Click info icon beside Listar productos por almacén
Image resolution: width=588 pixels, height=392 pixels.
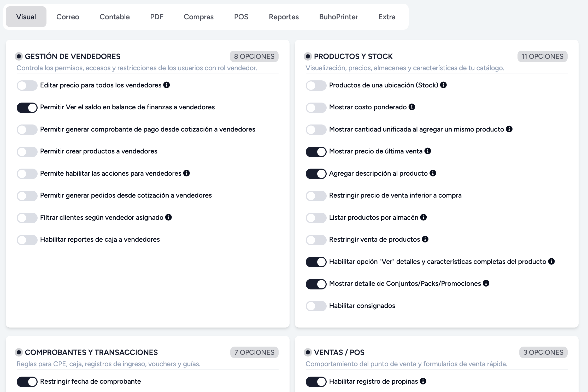pos(424,217)
